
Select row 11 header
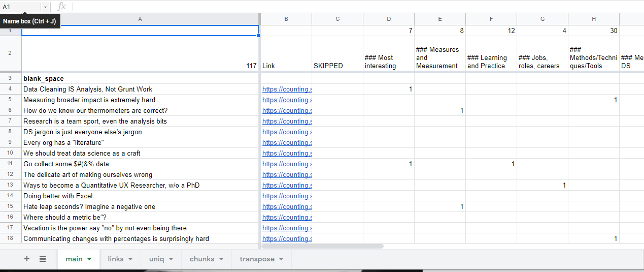(10, 164)
